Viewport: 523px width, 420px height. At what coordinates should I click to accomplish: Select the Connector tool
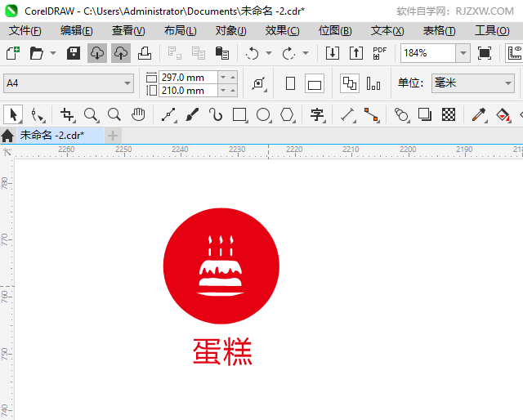[x=371, y=115]
